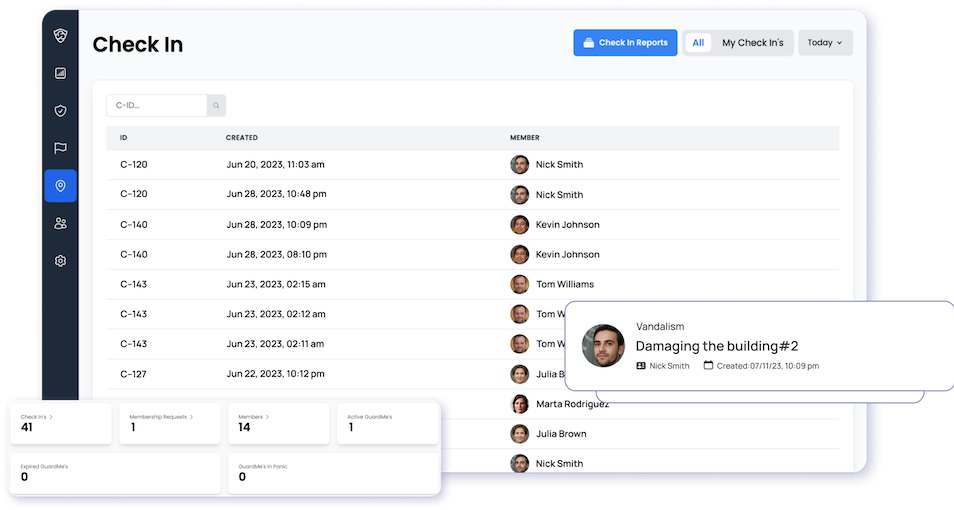This screenshot has width=954, height=510.
Task: Switch to My Check In's tab
Action: tap(752, 43)
